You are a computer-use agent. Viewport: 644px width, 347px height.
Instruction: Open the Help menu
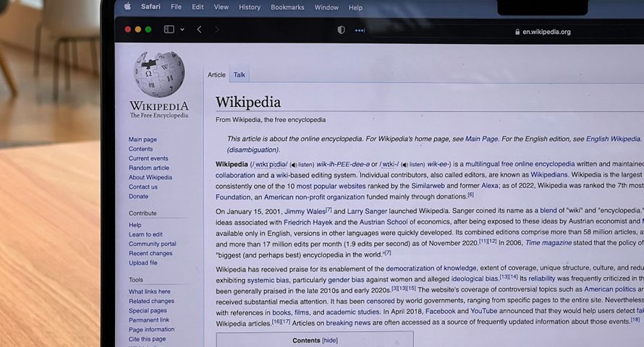[x=356, y=7]
